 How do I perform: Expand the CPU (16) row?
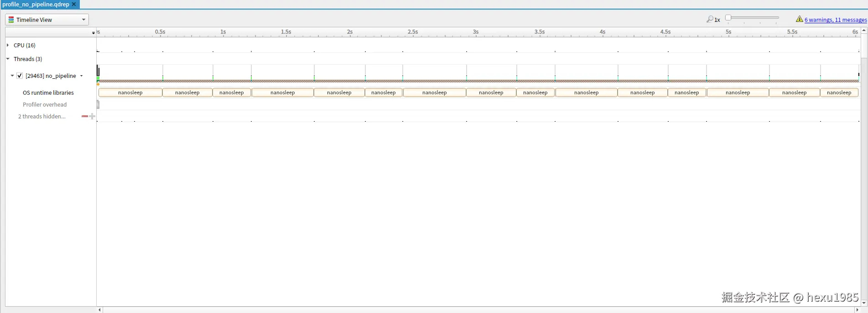point(8,45)
